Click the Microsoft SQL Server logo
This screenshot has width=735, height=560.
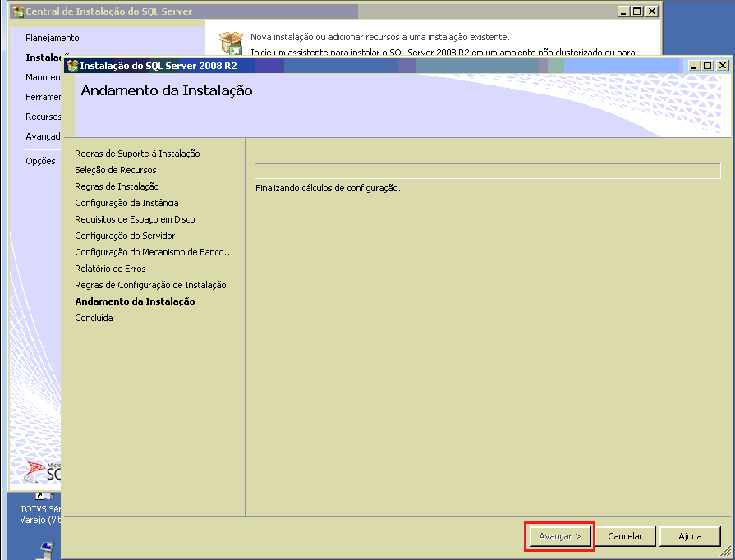pos(44,471)
